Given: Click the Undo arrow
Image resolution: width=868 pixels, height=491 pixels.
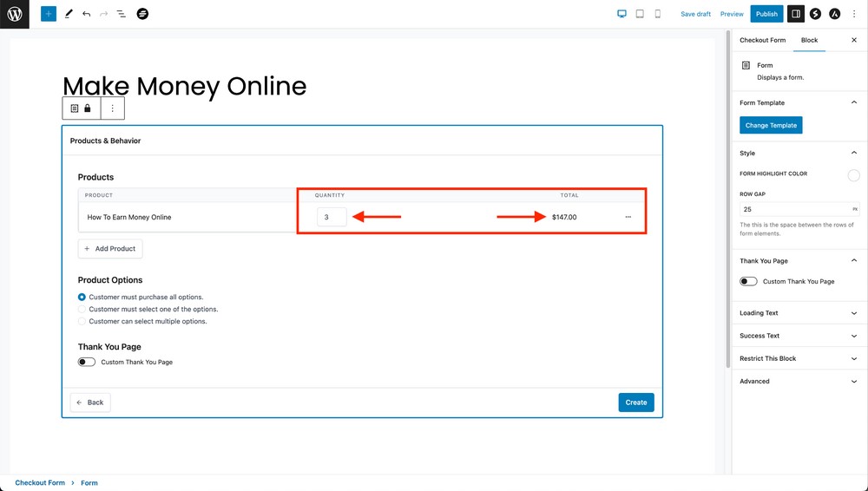Looking at the screenshot, I should pos(86,14).
